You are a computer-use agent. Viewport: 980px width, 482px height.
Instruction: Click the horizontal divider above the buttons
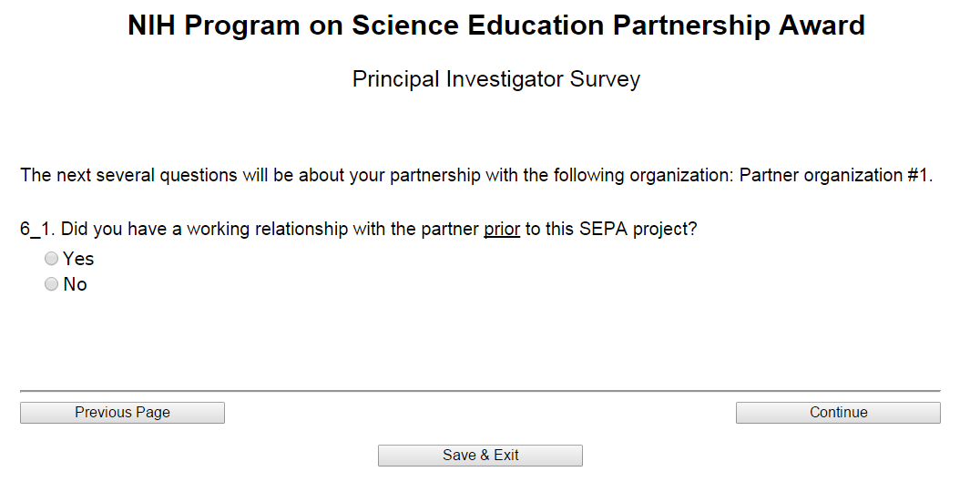(x=480, y=391)
